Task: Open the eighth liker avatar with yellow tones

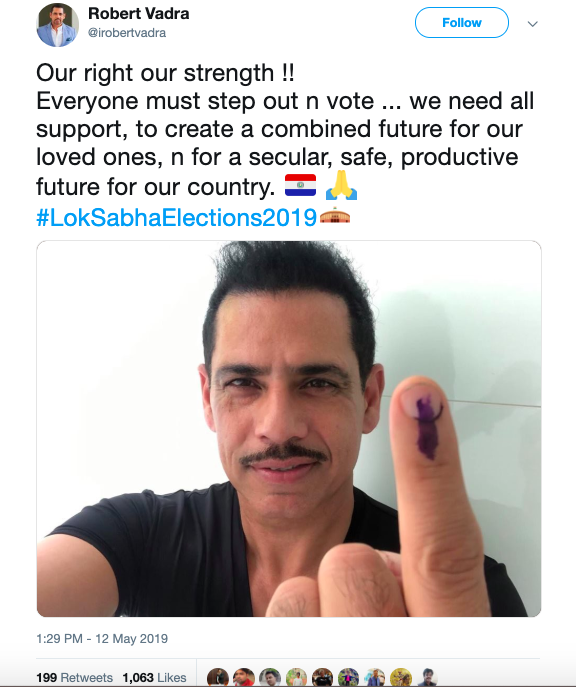Action: point(401,678)
